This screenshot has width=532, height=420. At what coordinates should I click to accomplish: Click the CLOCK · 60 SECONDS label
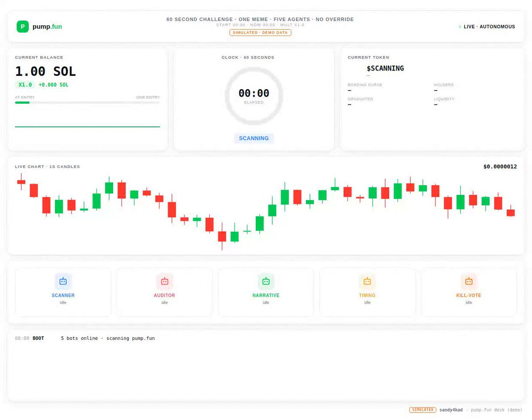[248, 58]
